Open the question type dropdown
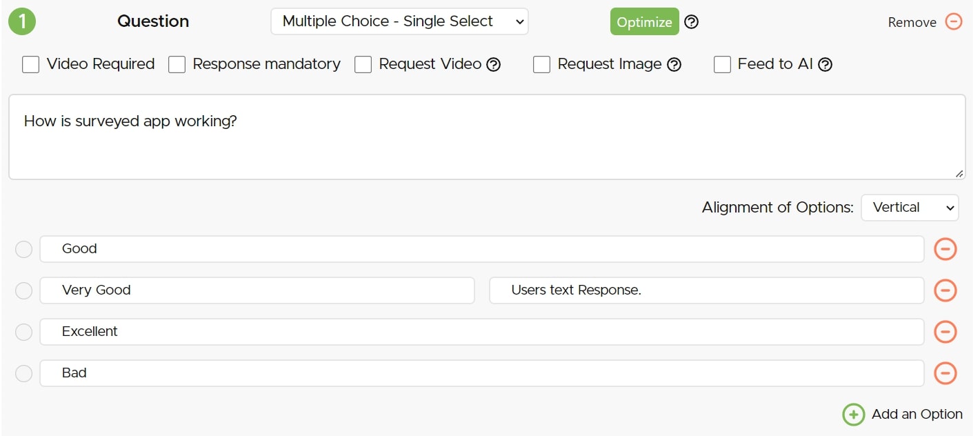Screen dimensions: 980x436 tap(399, 21)
